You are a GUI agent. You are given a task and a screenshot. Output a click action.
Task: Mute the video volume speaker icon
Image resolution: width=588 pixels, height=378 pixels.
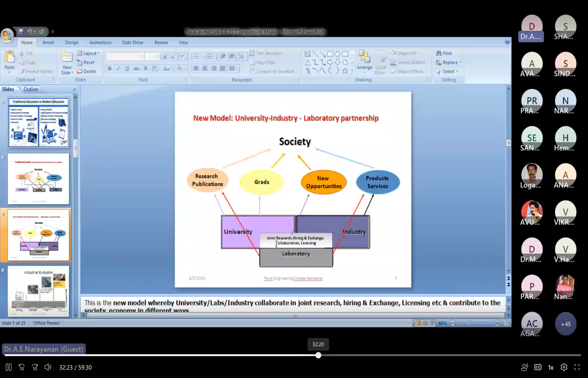(48, 367)
